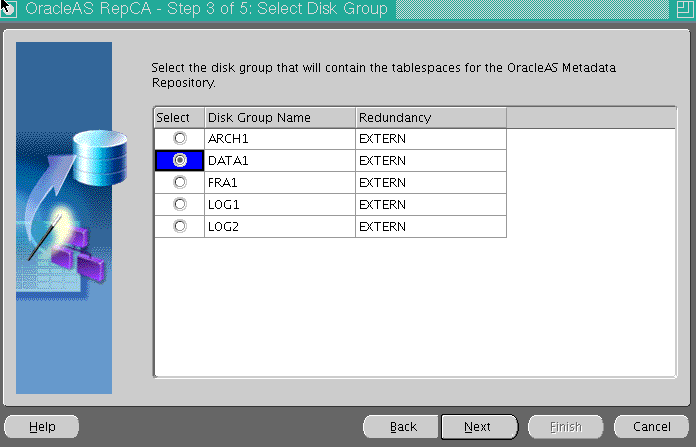The image size is (696, 447).
Task: Click EXTERN redundancy cell for FRA1
Action: pos(431,182)
